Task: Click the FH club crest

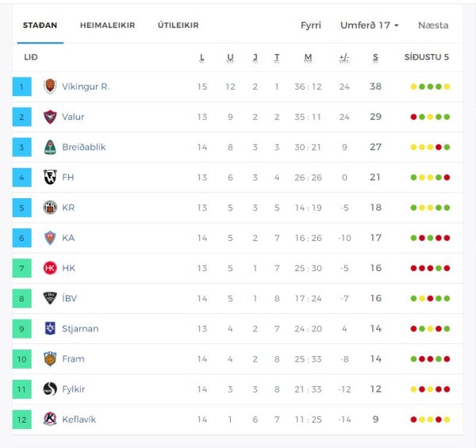Action: pos(50,177)
